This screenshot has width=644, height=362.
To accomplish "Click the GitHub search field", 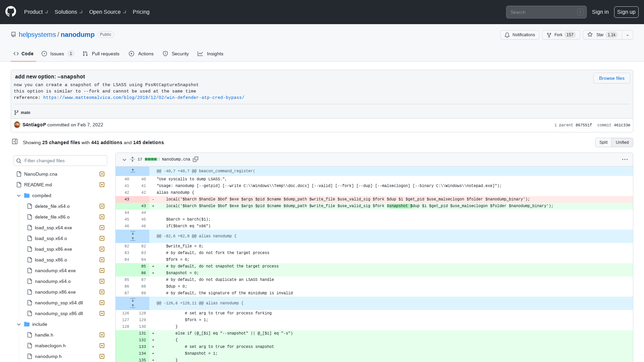I will (x=546, y=12).
